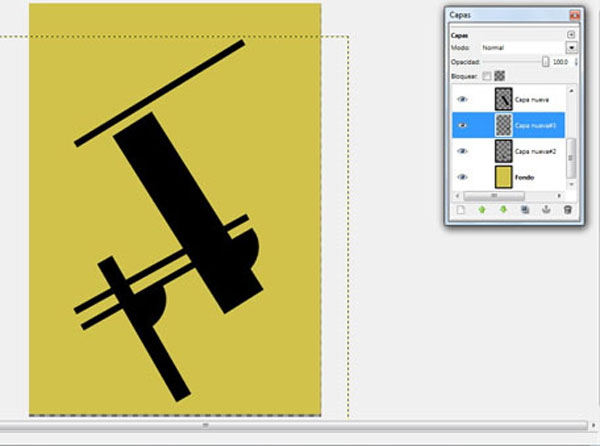Select the Capa nueva#2 layer thumbnail
The width and height of the screenshot is (600, 446).
click(503, 151)
